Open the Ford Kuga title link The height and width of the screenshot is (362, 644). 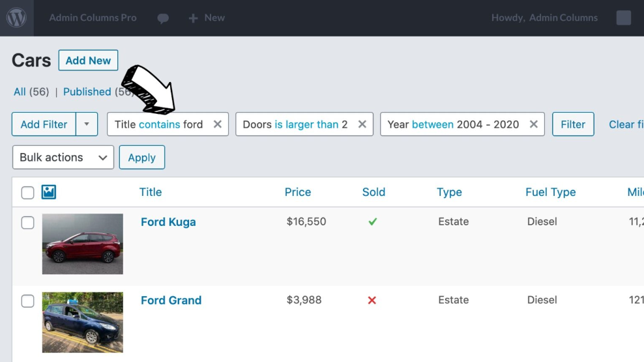click(168, 222)
